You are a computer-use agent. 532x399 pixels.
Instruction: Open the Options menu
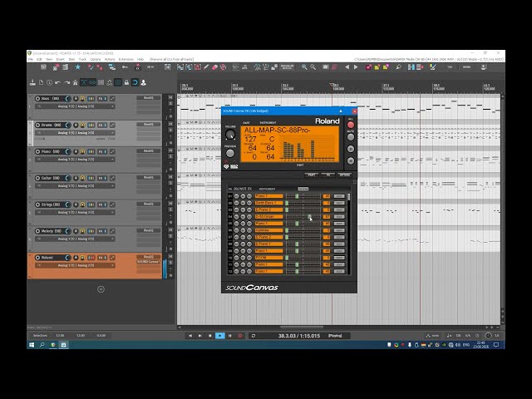[x=96, y=59]
